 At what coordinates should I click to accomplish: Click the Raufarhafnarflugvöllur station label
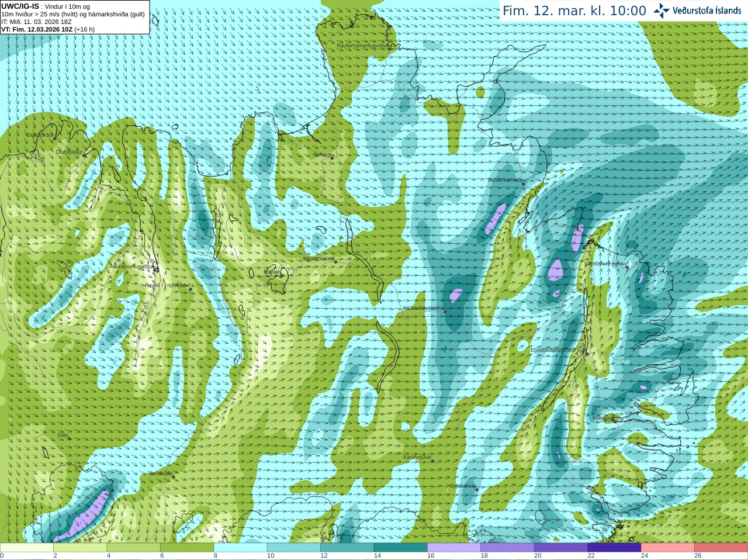click(362, 46)
